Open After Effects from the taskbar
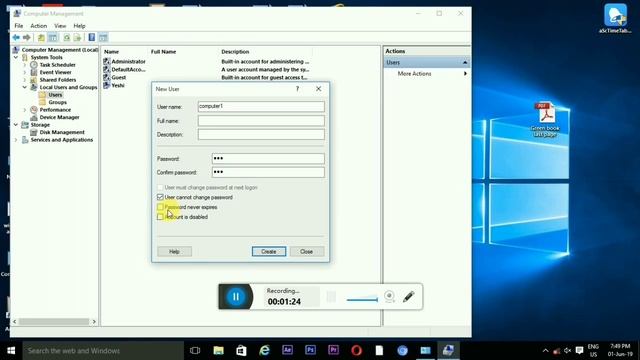Screen dimensions: 640x360 (287, 350)
